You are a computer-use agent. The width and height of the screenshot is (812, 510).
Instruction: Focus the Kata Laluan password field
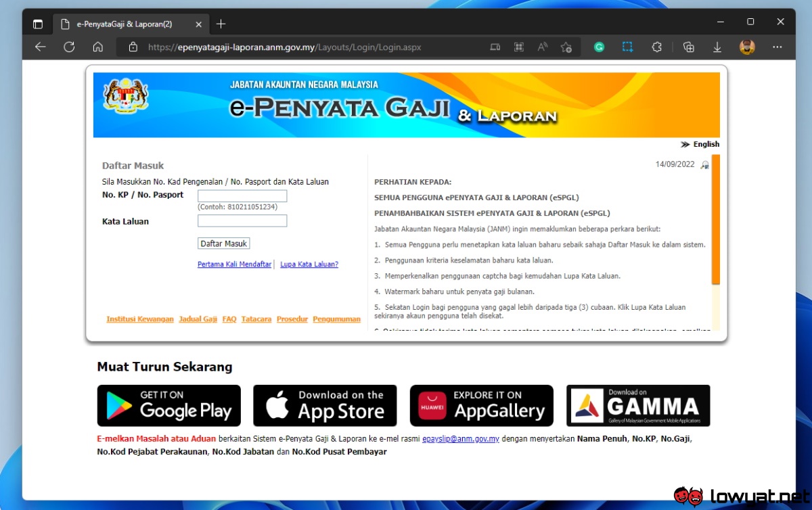(242, 221)
